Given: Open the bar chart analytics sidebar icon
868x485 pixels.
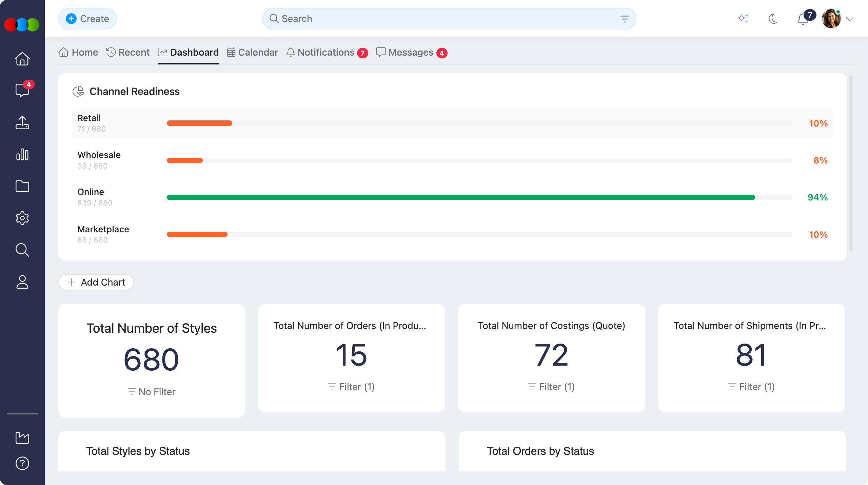Looking at the screenshot, I should [x=22, y=154].
